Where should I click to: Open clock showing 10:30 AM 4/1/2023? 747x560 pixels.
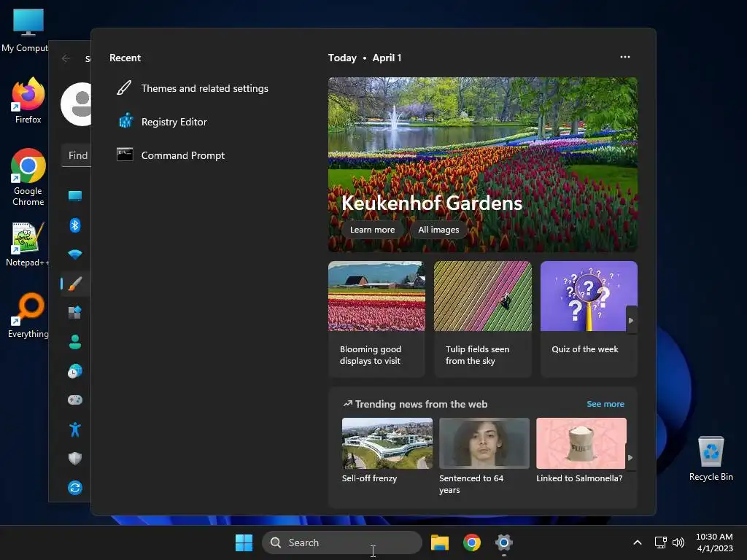pyautogui.click(x=715, y=542)
